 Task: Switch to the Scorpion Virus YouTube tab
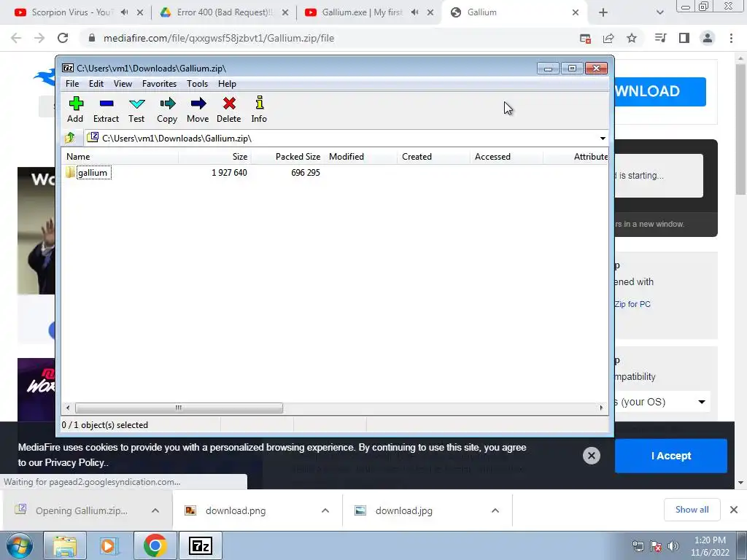(x=71, y=12)
